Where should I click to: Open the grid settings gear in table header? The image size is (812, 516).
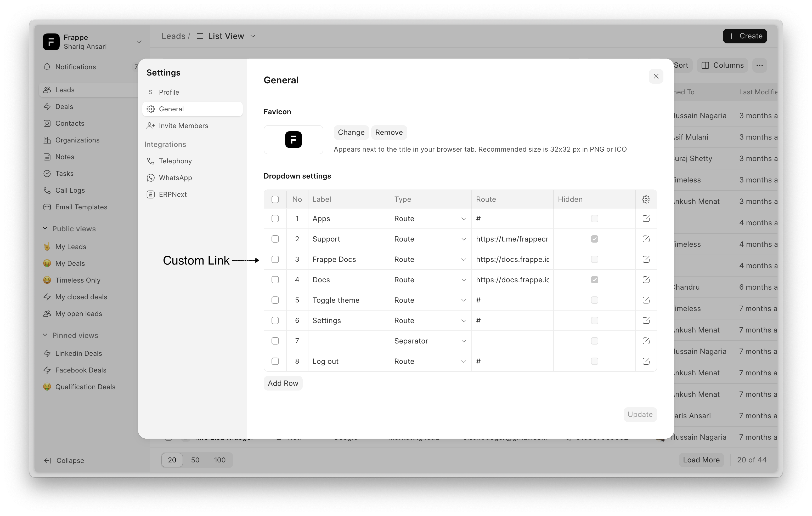[646, 199]
